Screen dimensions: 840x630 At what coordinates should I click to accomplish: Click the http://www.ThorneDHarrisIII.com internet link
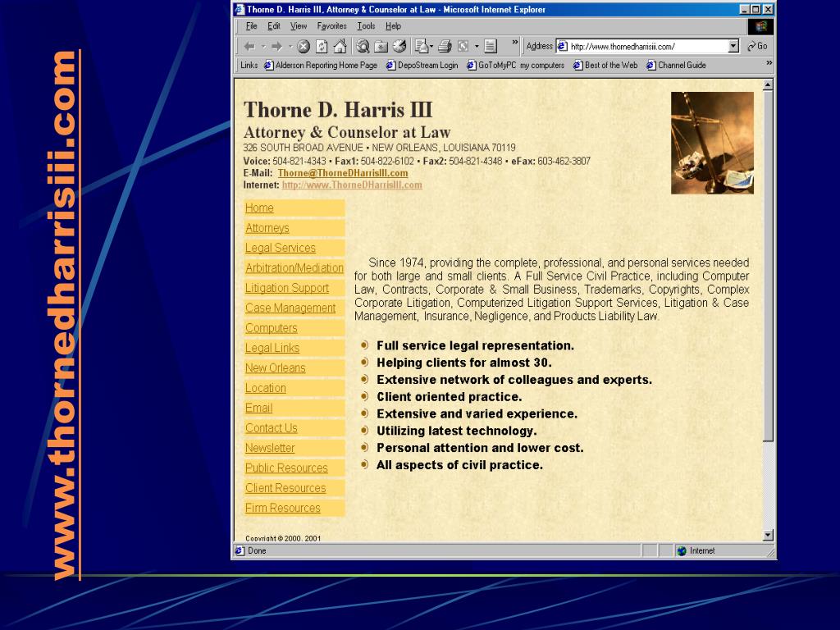click(352, 185)
